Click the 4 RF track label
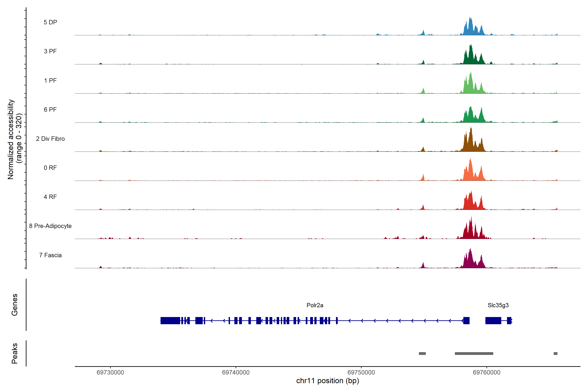588x392 pixels. click(x=50, y=197)
